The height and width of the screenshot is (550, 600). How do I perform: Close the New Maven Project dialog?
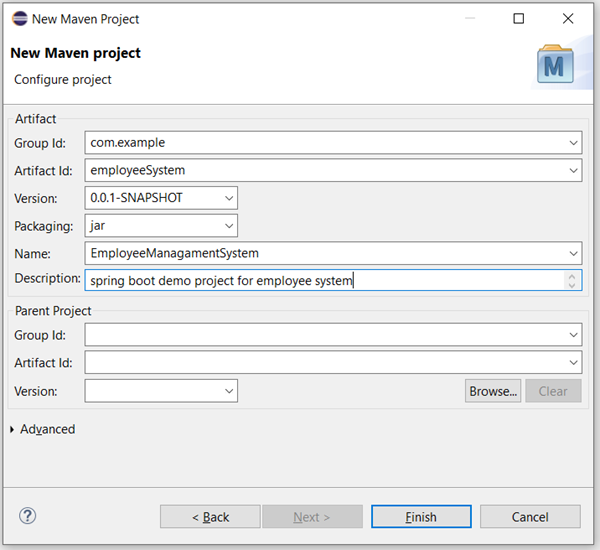pyautogui.click(x=568, y=18)
